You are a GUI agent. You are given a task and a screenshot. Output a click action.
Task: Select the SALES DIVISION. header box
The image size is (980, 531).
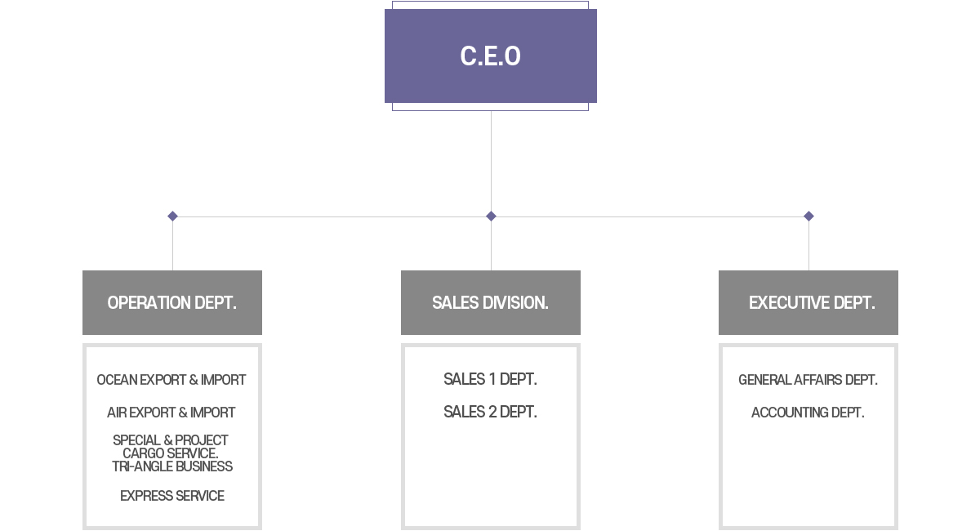coord(490,302)
